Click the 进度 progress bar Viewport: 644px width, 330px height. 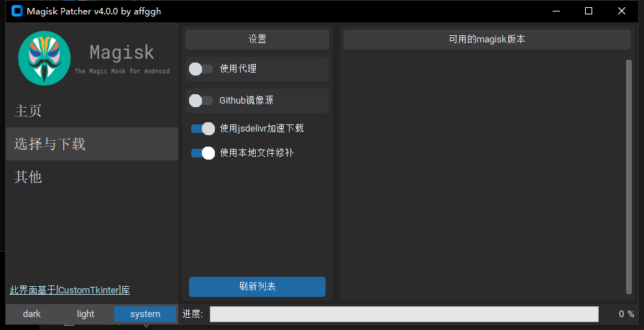(404, 314)
